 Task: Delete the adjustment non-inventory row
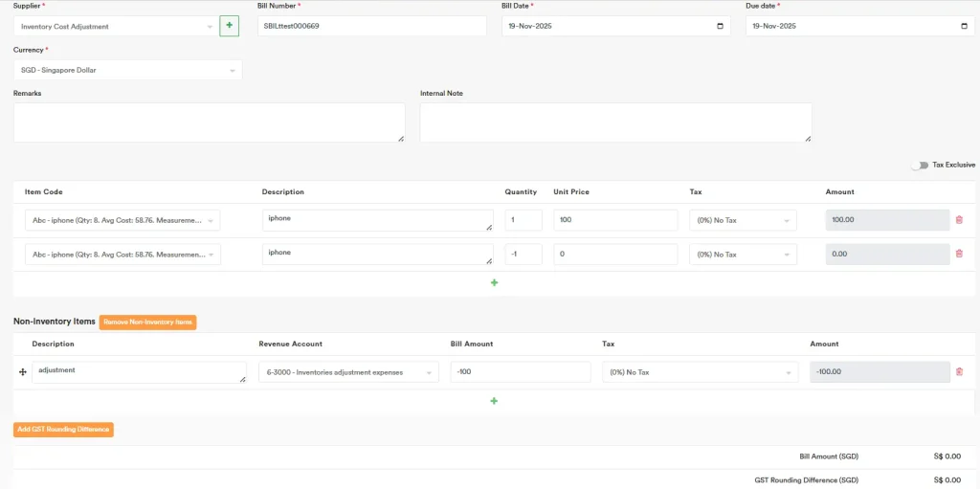click(x=959, y=372)
